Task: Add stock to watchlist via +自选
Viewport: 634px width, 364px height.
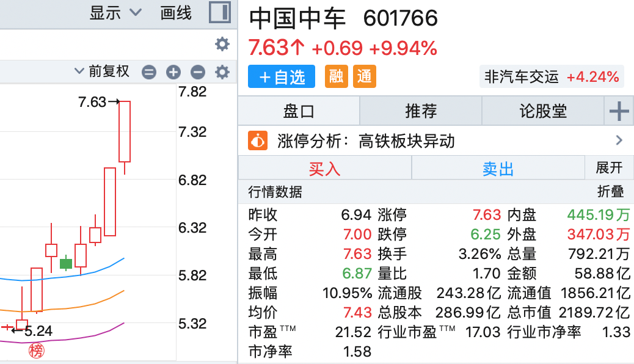Action: 281,77
